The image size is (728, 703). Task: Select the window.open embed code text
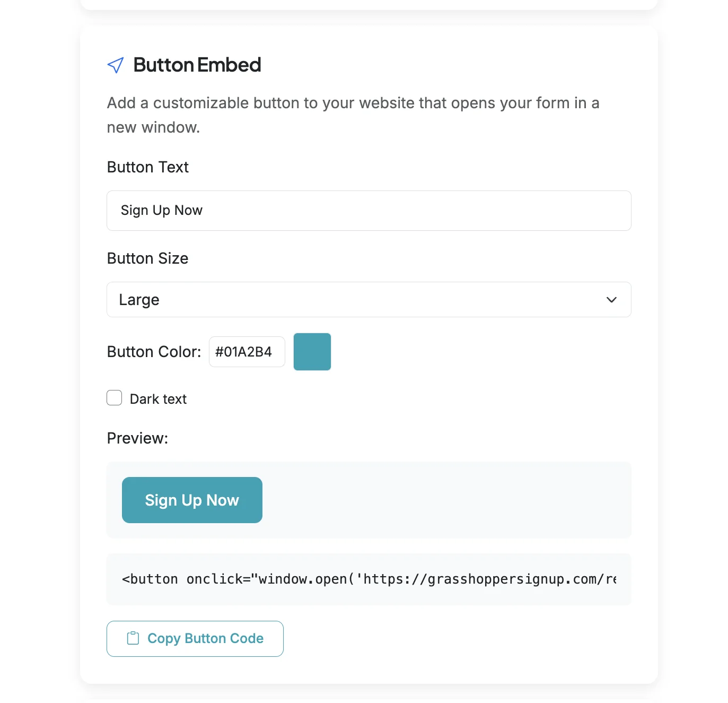point(369,579)
